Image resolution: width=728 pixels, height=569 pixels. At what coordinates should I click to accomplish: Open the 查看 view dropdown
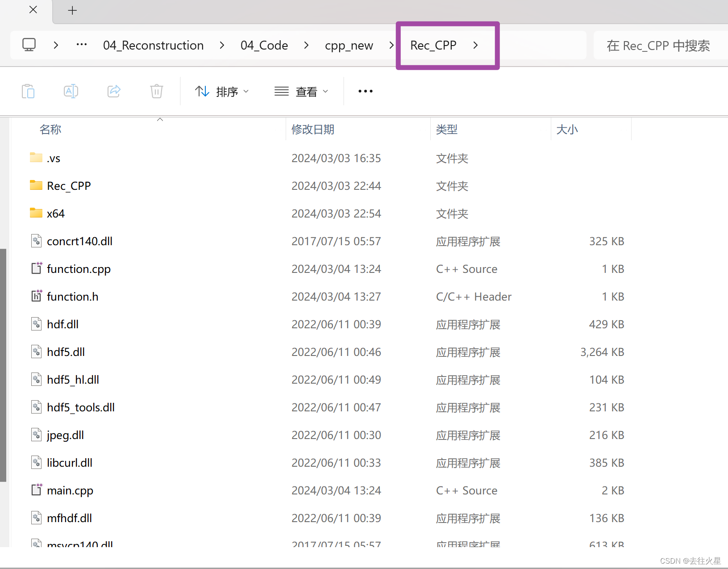coord(301,92)
